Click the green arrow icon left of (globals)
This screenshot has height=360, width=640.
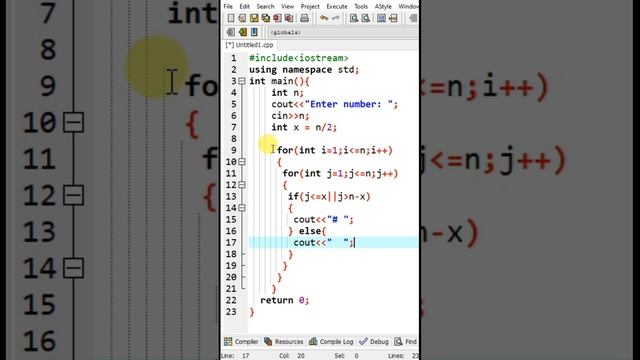click(242, 32)
